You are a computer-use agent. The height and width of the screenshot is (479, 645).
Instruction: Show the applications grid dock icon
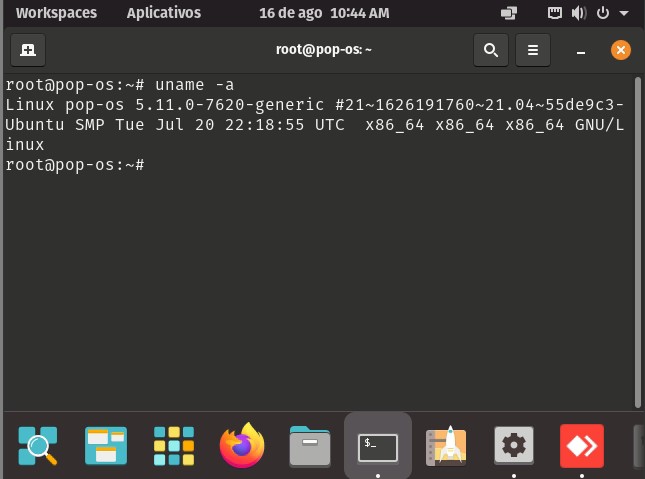click(x=174, y=446)
